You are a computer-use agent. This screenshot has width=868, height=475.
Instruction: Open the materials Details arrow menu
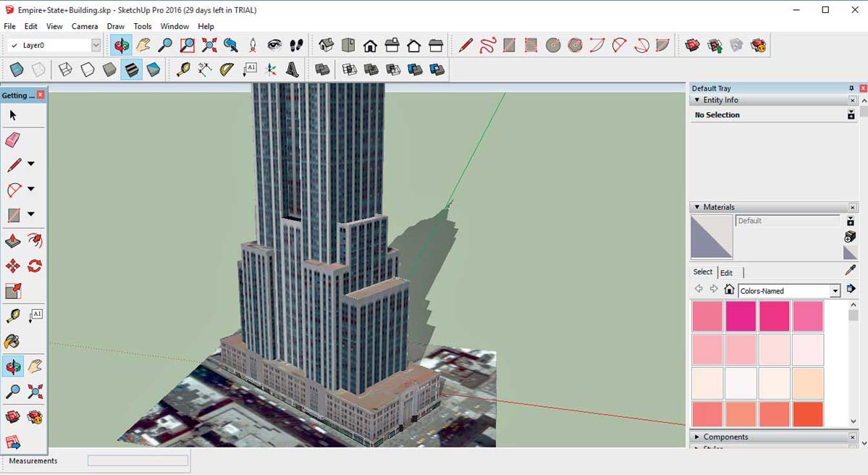(x=851, y=288)
